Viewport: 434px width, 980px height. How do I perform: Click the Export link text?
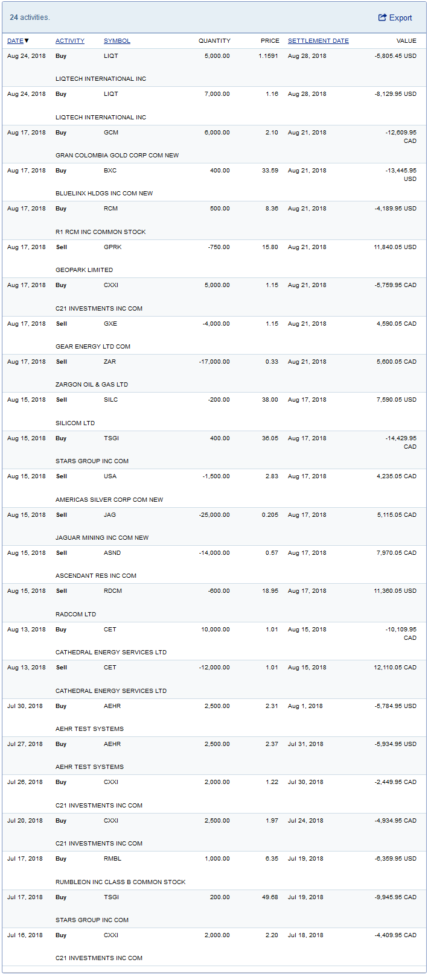(401, 18)
